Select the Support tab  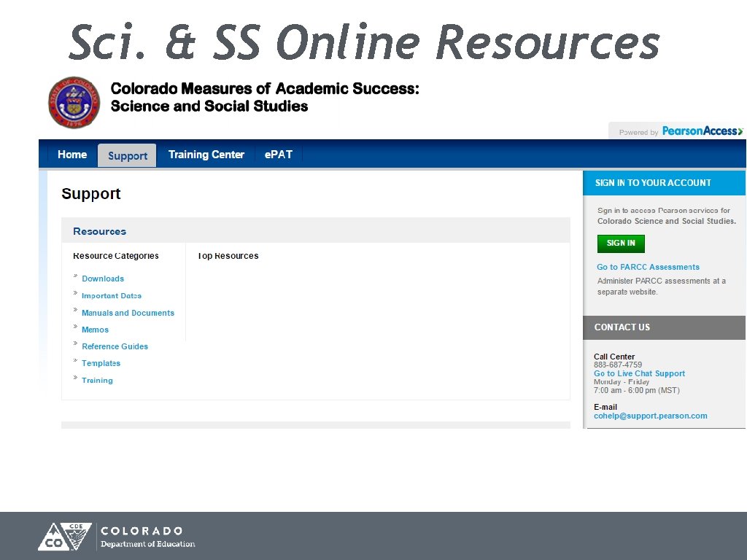[x=127, y=156]
